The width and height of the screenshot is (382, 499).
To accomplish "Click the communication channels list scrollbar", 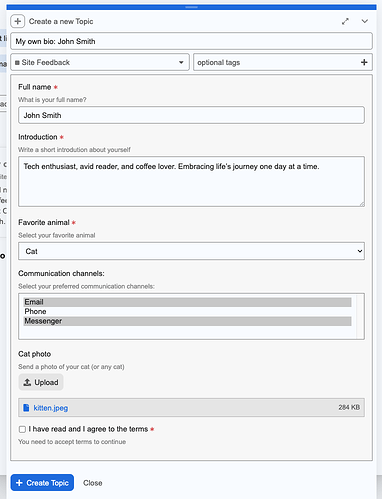I will coord(360,316).
